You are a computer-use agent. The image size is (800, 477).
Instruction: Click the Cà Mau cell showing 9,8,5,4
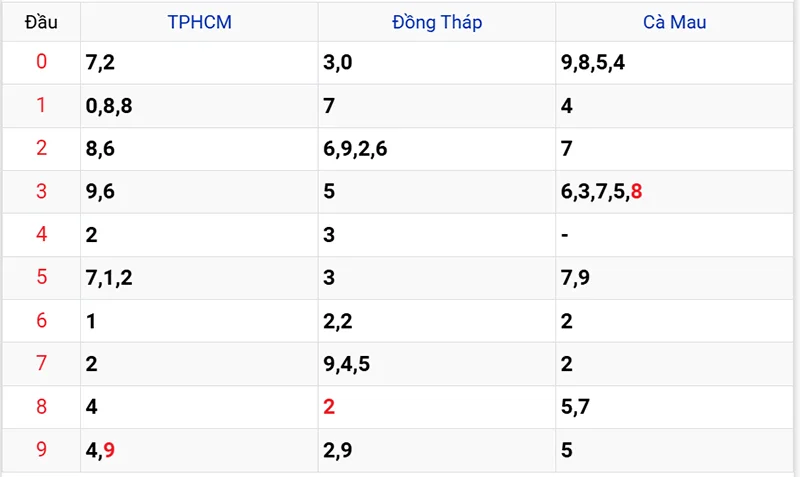click(x=593, y=63)
